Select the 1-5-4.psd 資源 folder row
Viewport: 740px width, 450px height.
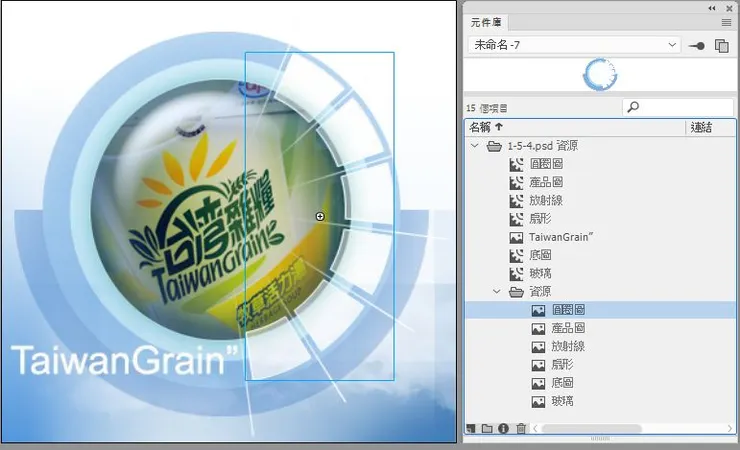599,146
